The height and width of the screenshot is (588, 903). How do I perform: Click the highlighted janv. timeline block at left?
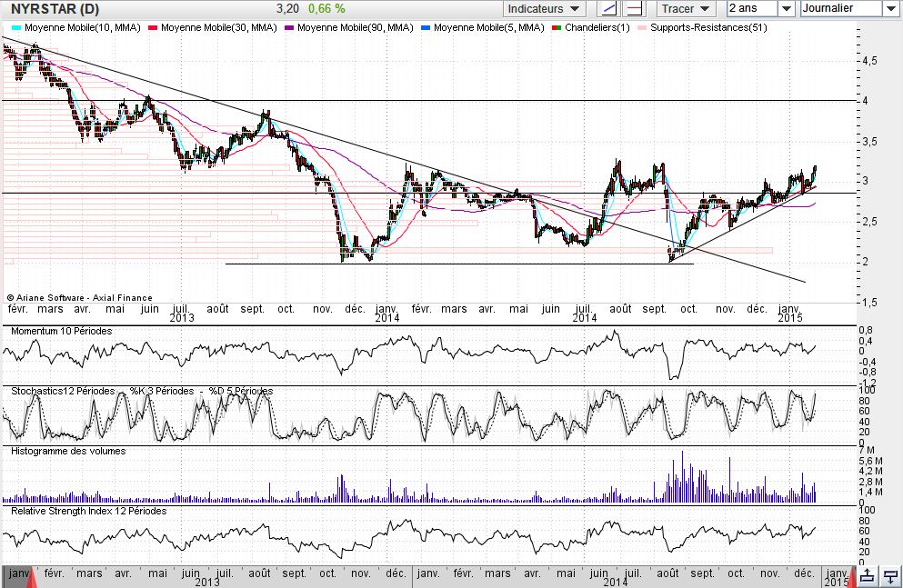(x=17, y=574)
